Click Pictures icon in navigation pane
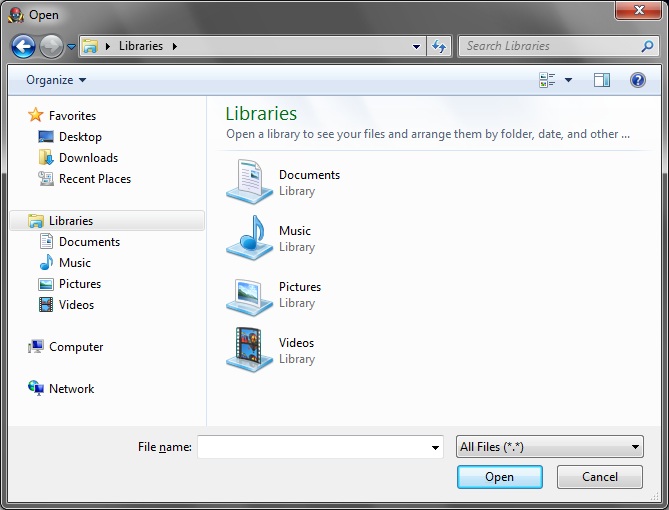The image size is (669, 510). coord(46,284)
